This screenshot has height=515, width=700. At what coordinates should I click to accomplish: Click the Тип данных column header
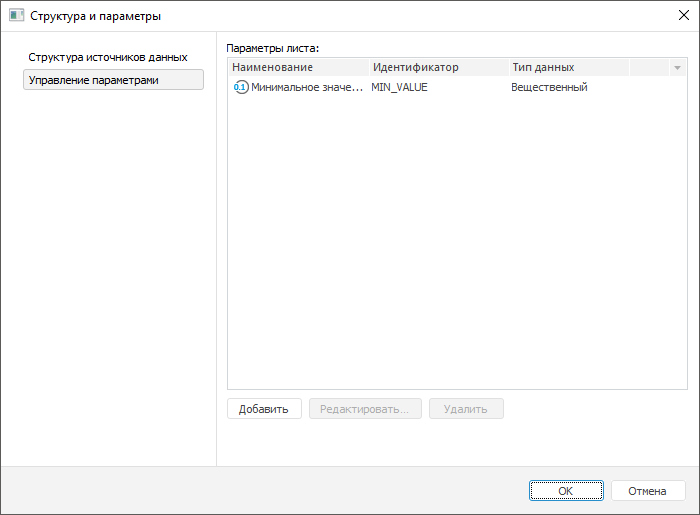tap(569, 68)
